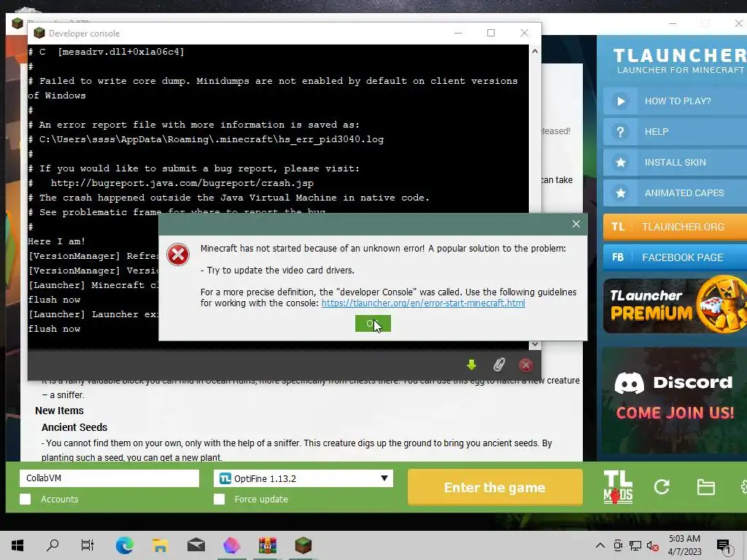Image resolution: width=747 pixels, height=560 pixels.
Task: Show hidden tray icons chevron
Action: 600,545
